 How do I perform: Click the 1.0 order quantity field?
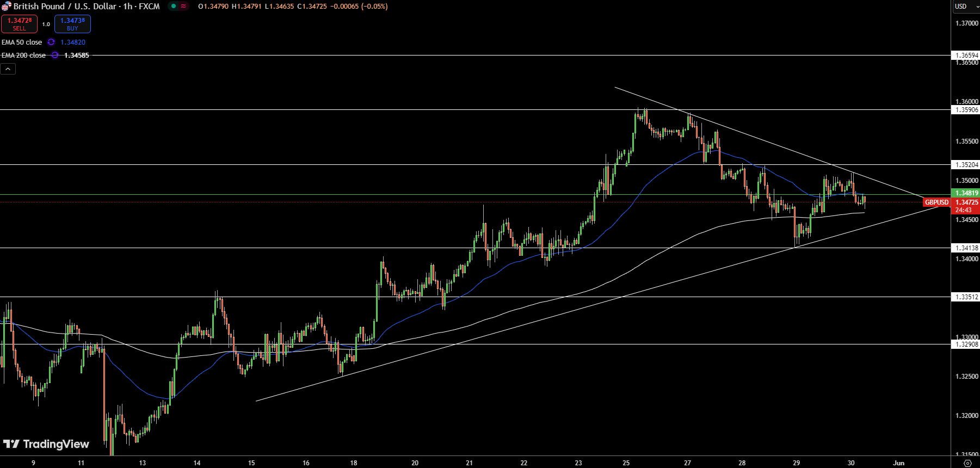46,24
